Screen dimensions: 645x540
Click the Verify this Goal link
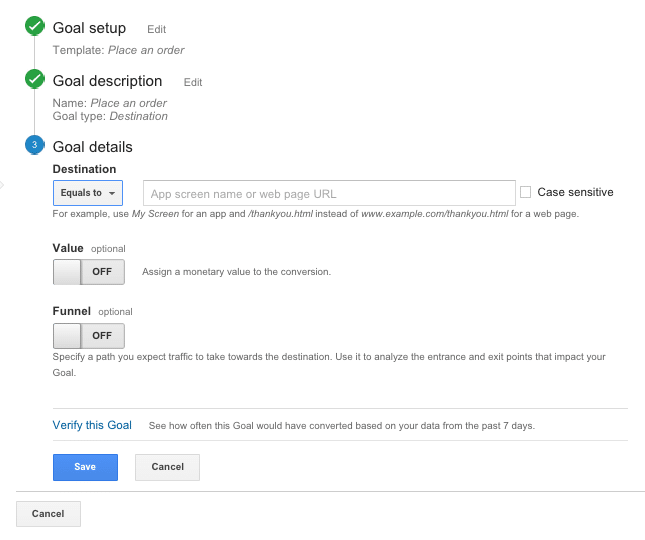point(92,425)
